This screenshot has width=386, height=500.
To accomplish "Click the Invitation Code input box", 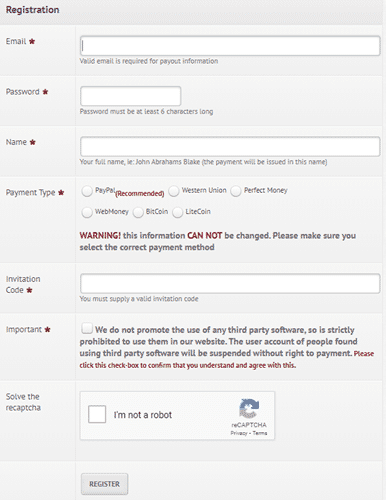I will (x=230, y=284).
